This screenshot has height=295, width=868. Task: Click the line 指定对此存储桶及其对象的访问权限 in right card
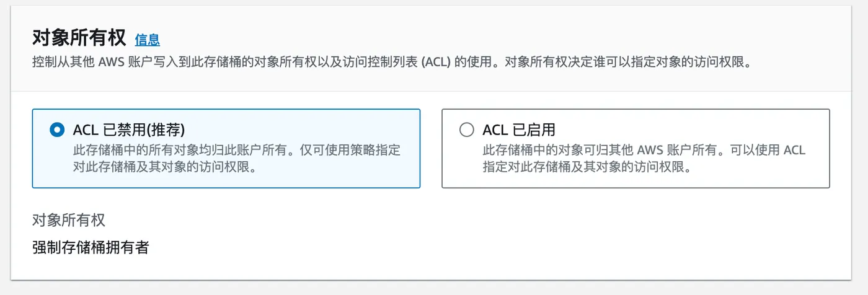(585, 167)
